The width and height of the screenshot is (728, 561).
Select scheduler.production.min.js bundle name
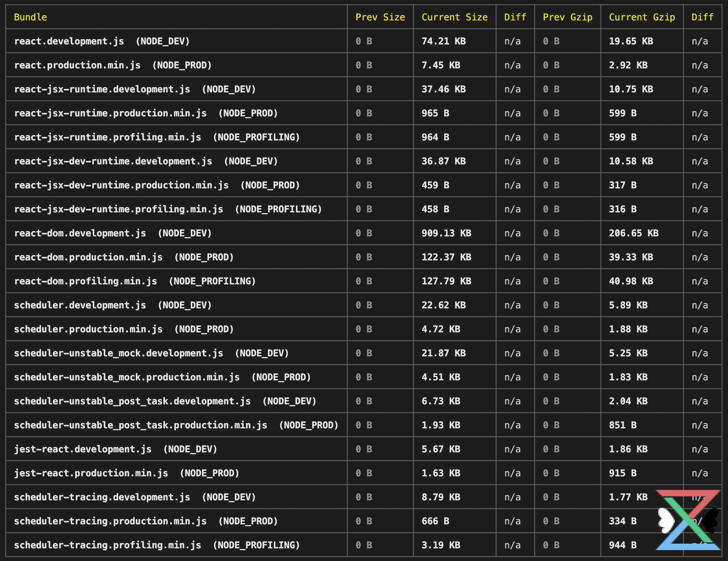[x=88, y=329]
